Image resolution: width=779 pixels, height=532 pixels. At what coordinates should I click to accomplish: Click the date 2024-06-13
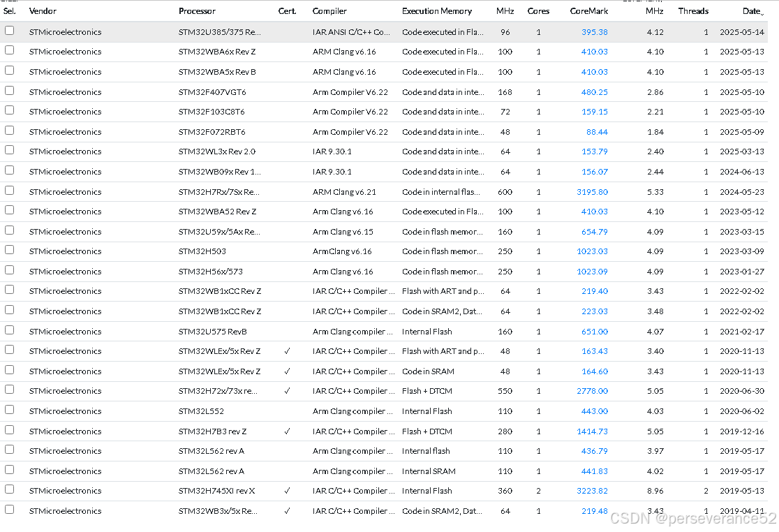coord(742,172)
